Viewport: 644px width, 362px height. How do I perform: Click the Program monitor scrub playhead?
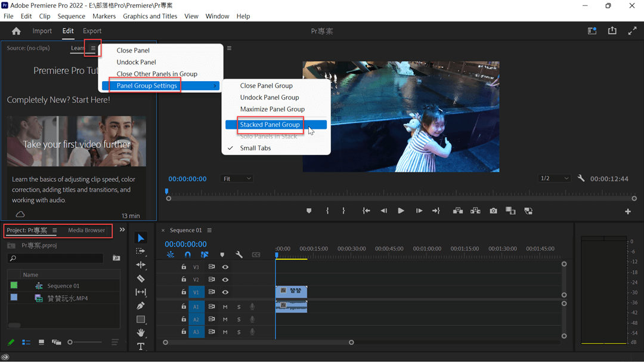pos(166,191)
